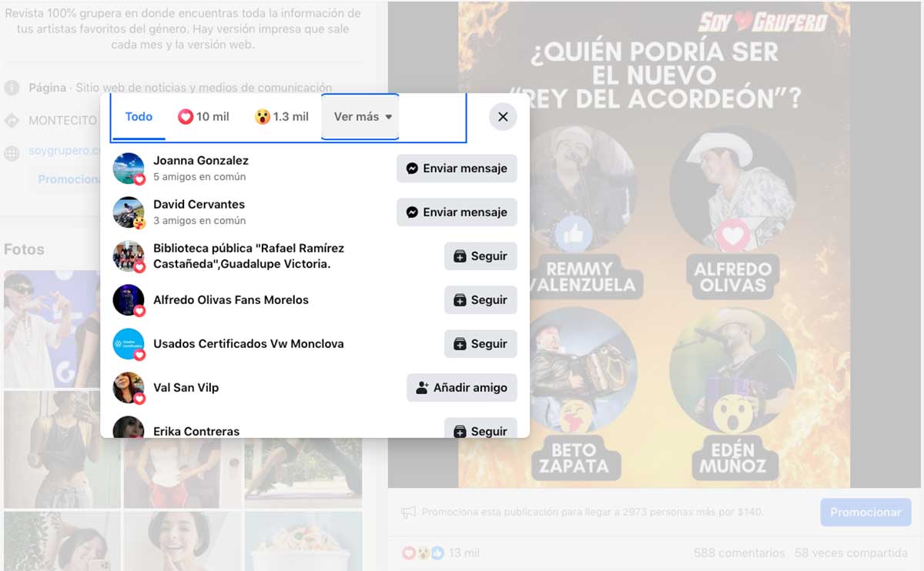Click the megaphone promotion icon
Screen dimensions: 924x571
[x=409, y=512]
